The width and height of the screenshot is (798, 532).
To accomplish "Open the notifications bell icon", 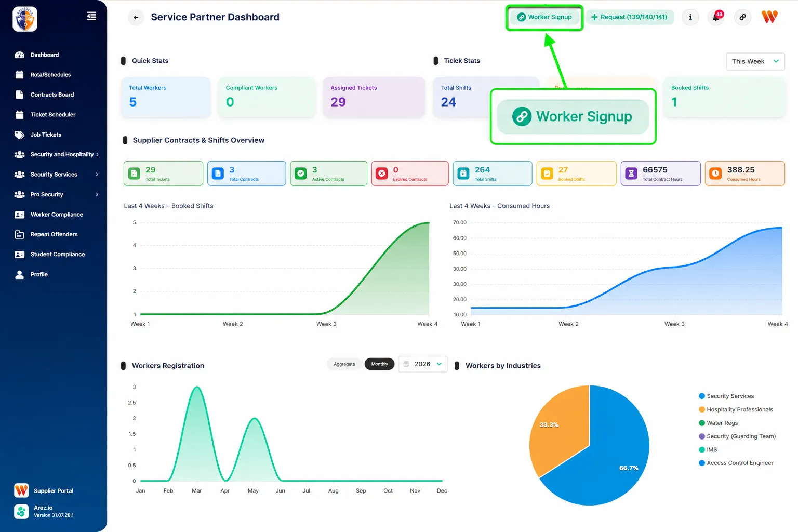I will tap(716, 17).
